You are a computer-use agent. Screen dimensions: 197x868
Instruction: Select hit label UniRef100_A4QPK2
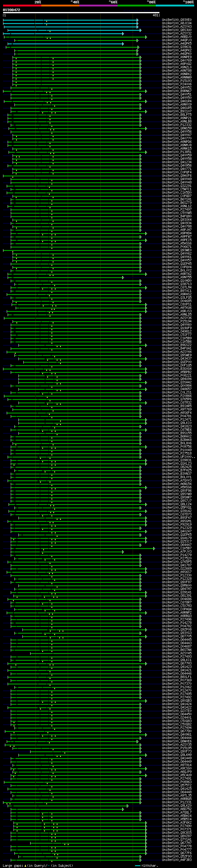pos(177,50)
